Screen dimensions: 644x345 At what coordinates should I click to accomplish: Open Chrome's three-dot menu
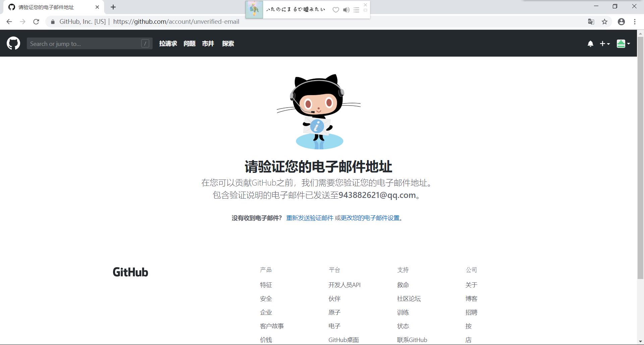(x=635, y=22)
